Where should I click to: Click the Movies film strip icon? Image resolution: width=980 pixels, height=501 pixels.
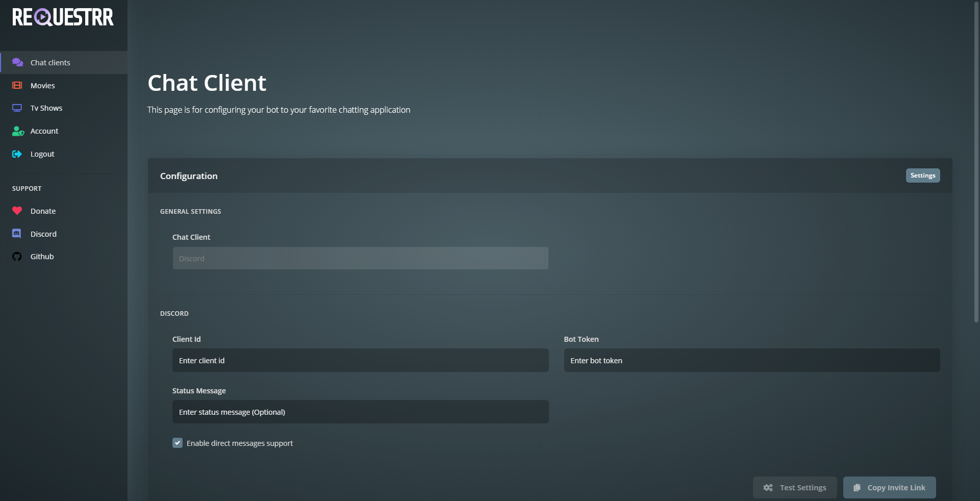[x=17, y=85]
